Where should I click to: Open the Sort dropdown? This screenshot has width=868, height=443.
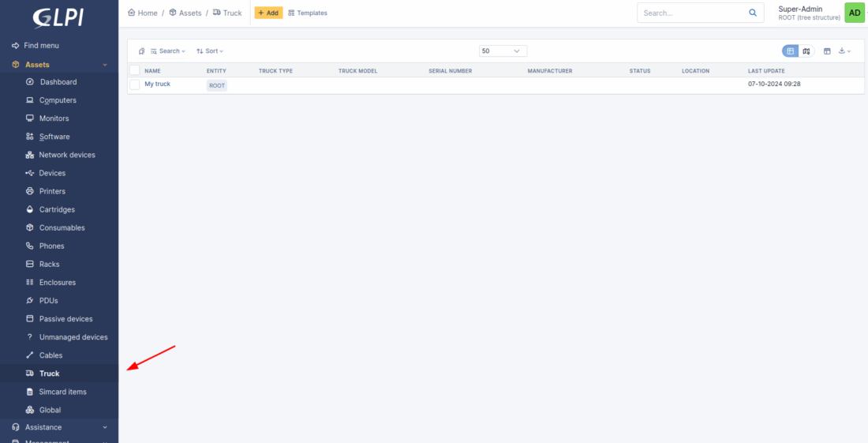[210, 51]
